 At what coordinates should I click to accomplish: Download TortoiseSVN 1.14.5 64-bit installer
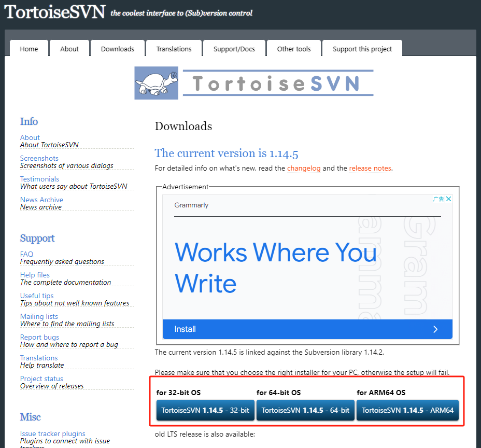(x=305, y=410)
